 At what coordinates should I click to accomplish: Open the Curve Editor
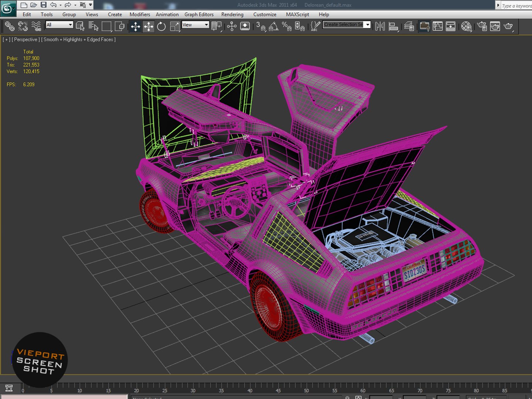[438, 26]
